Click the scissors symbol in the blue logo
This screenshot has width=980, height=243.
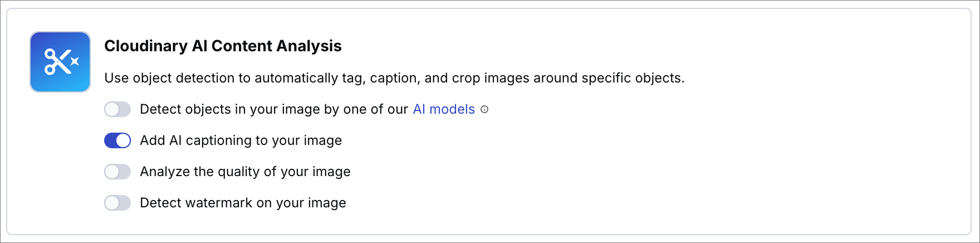tap(57, 62)
